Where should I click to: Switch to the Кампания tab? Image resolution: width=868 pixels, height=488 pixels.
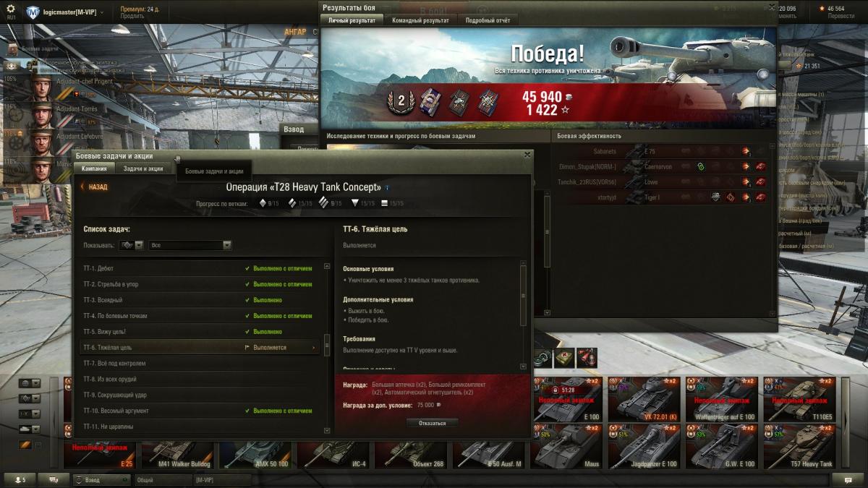point(94,168)
